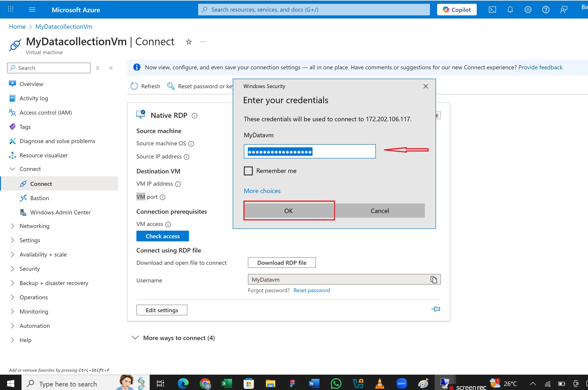The width and height of the screenshot is (588, 390).
Task: Click the feedback person icon
Action: [564, 10]
